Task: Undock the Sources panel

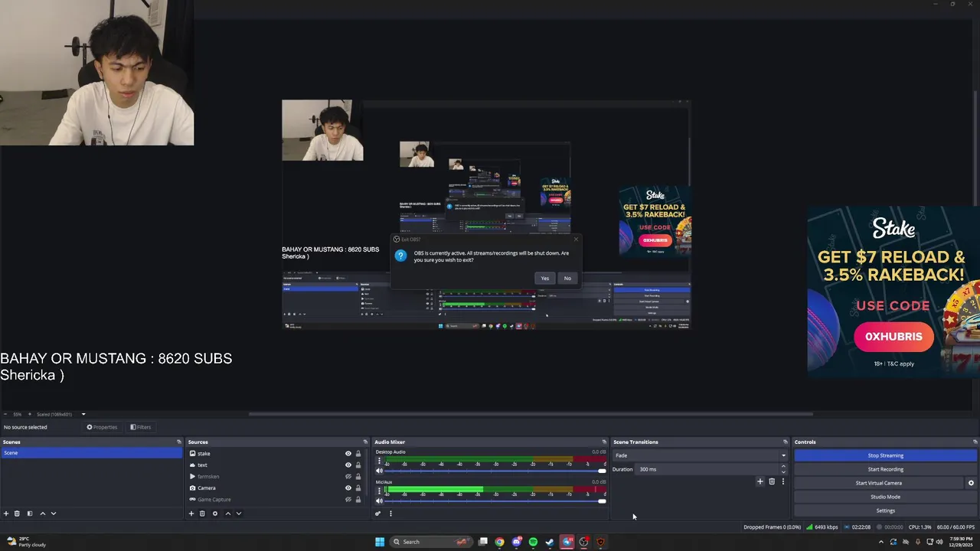Action: [366, 442]
